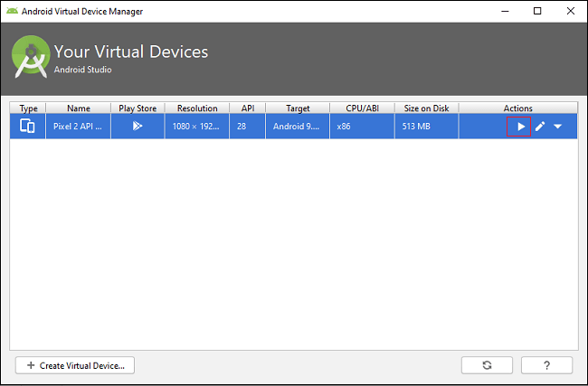This screenshot has height=386, width=588.
Task: Click the Actions column header
Action: click(x=517, y=108)
